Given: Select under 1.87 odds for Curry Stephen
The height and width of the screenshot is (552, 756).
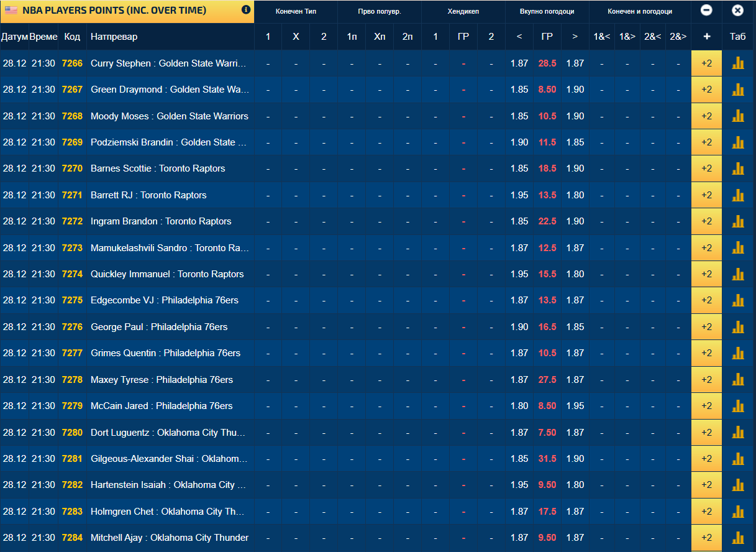Looking at the screenshot, I should click(x=519, y=63).
